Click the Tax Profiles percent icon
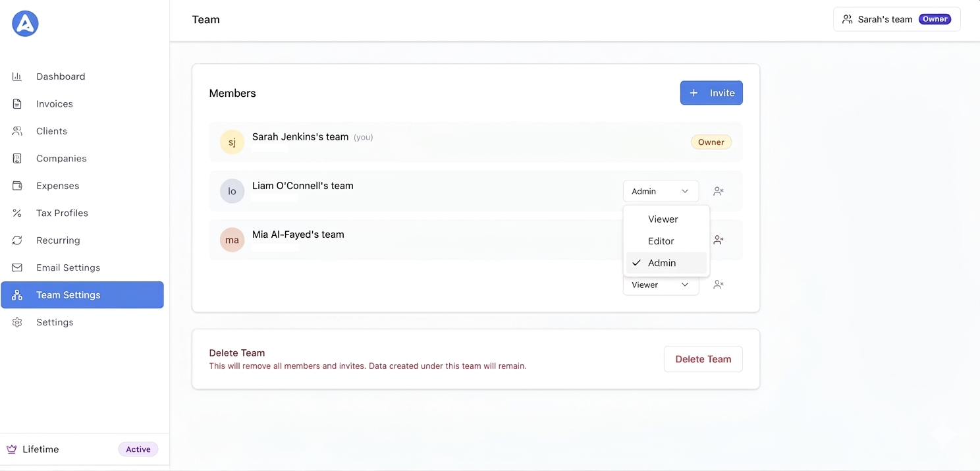This screenshot has height=471, width=980. point(17,213)
